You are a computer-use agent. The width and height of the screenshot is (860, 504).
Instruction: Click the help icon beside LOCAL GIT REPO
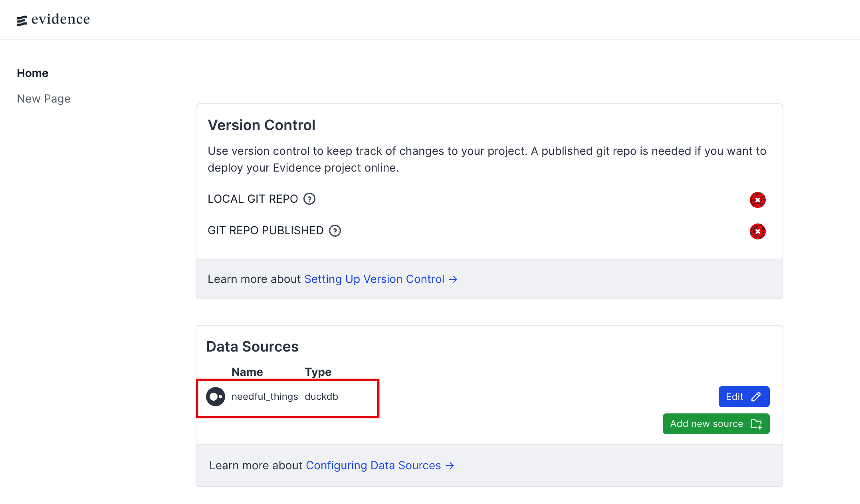tap(309, 199)
